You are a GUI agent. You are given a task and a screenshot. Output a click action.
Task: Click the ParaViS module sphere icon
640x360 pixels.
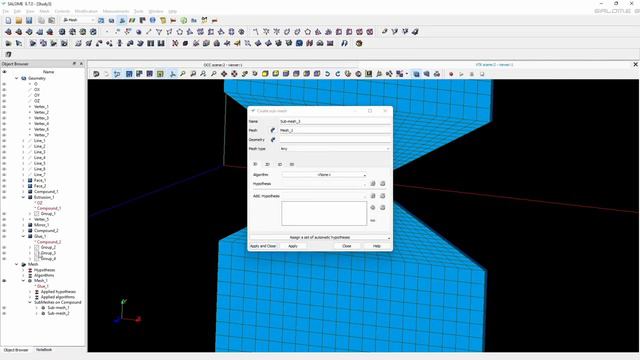(x=153, y=20)
